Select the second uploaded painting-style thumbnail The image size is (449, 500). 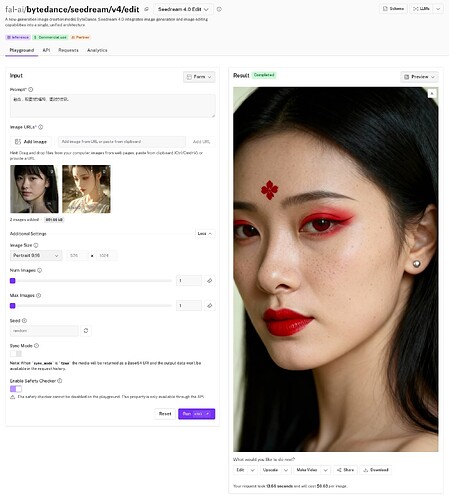pyautogui.click(x=86, y=189)
